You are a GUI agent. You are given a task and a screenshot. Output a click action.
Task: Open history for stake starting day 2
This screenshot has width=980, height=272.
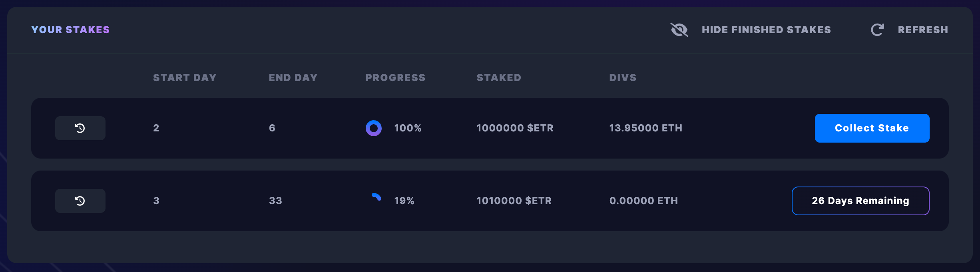(x=80, y=128)
